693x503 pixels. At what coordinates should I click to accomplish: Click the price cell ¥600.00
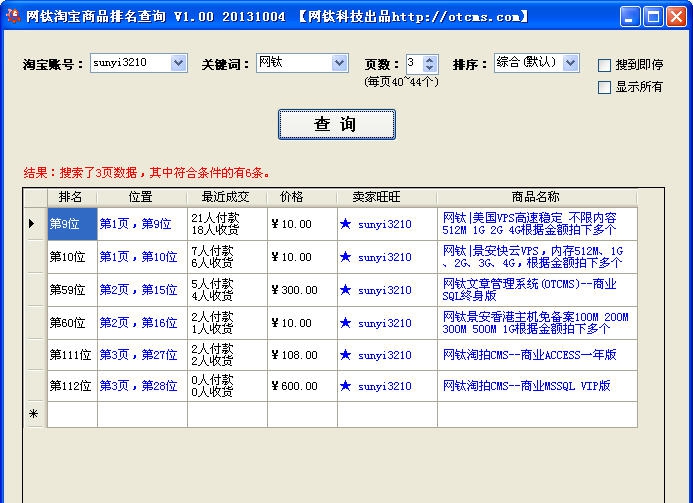pyautogui.click(x=302, y=386)
